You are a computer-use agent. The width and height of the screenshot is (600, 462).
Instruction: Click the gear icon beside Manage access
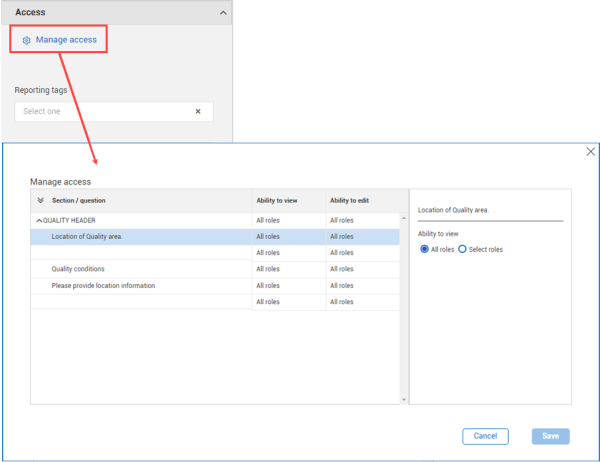click(x=26, y=40)
